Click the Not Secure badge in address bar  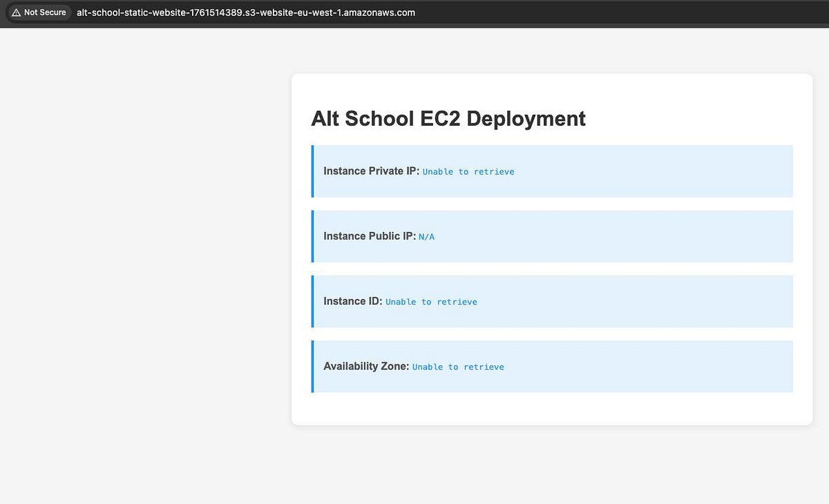pos(39,12)
